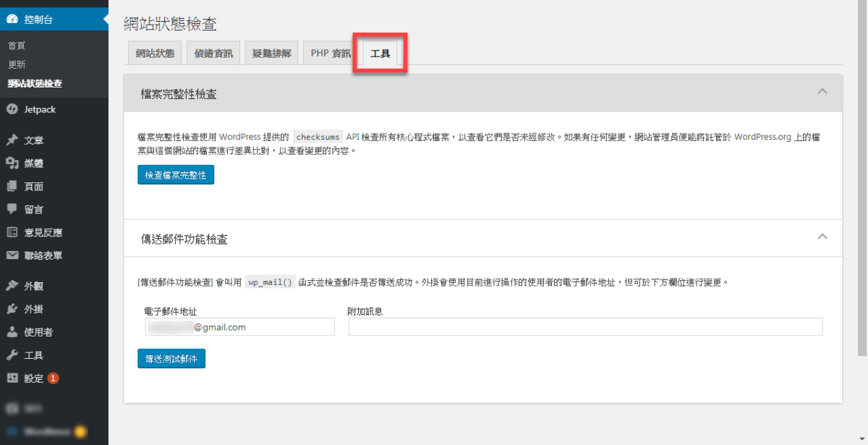The width and height of the screenshot is (868, 445).
Task: Click the settings sliders icon for 設定
Action: [x=12, y=378]
